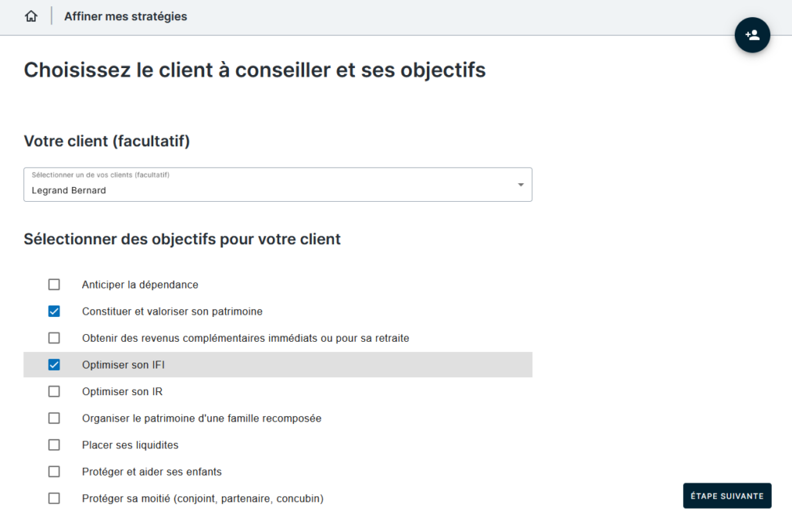Viewport: 792px width, 532px height.
Task: Check the Anticiper la dépendance checkbox
Action: (54, 285)
